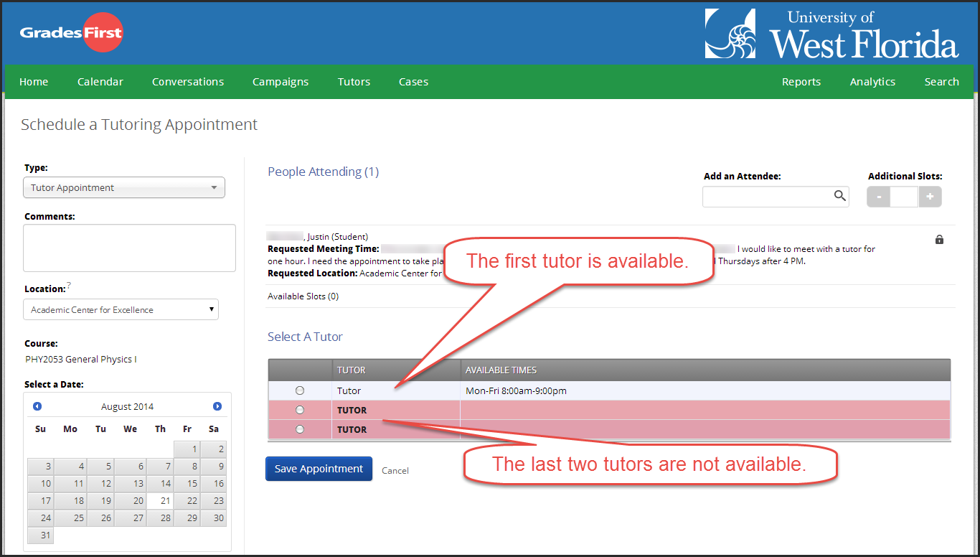Image resolution: width=980 pixels, height=557 pixels.
Task: Click 'Justin (Student)' attendee name
Action: [x=337, y=237]
